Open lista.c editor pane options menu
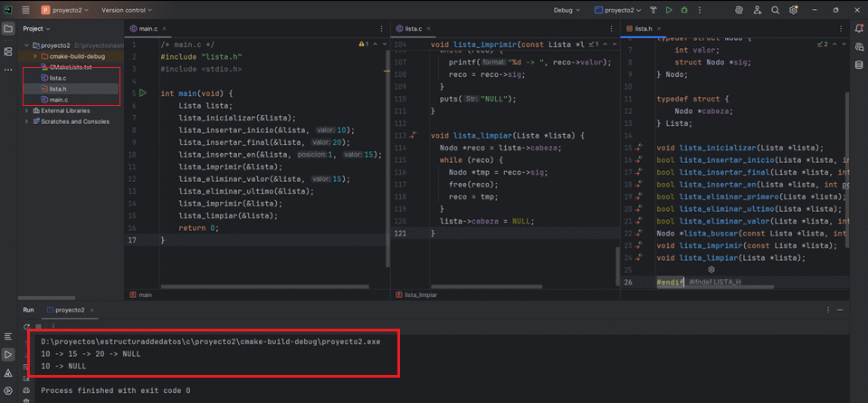This screenshot has width=868, height=403. [x=611, y=28]
